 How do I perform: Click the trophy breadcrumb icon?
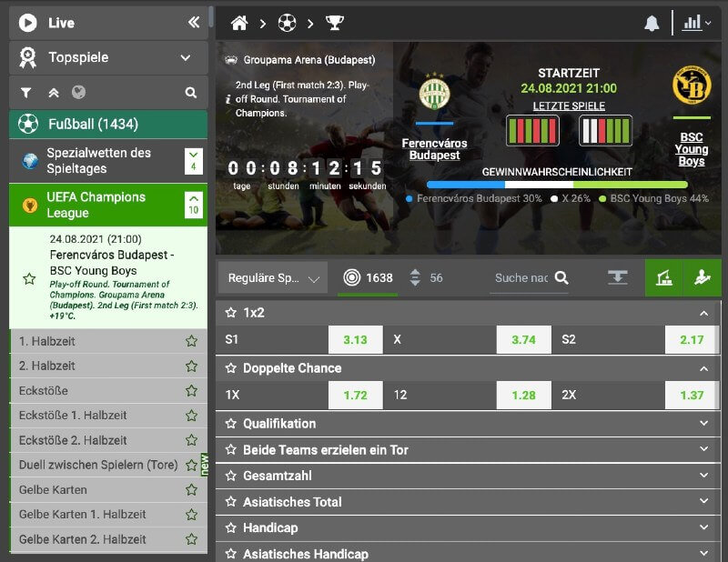tap(334, 22)
